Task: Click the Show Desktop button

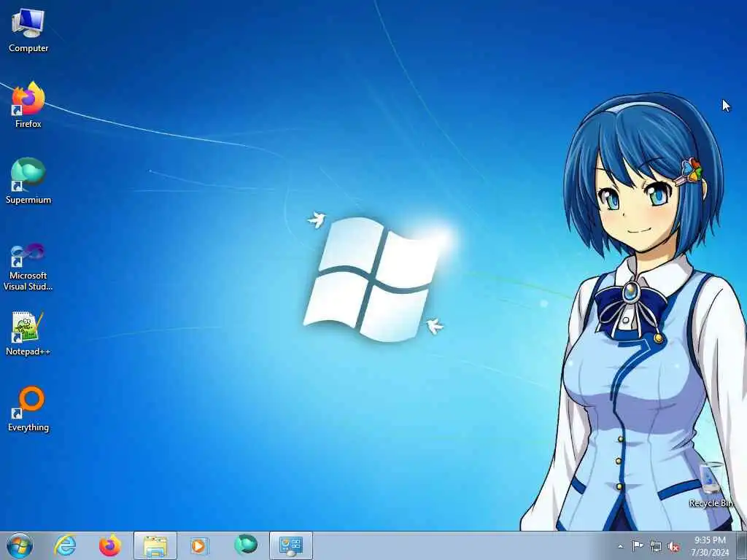Action: click(742, 545)
